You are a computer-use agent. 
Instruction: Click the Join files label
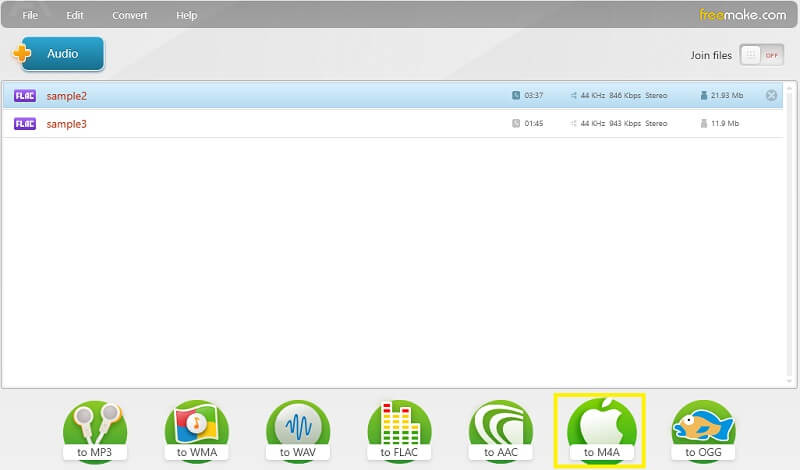(x=711, y=55)
